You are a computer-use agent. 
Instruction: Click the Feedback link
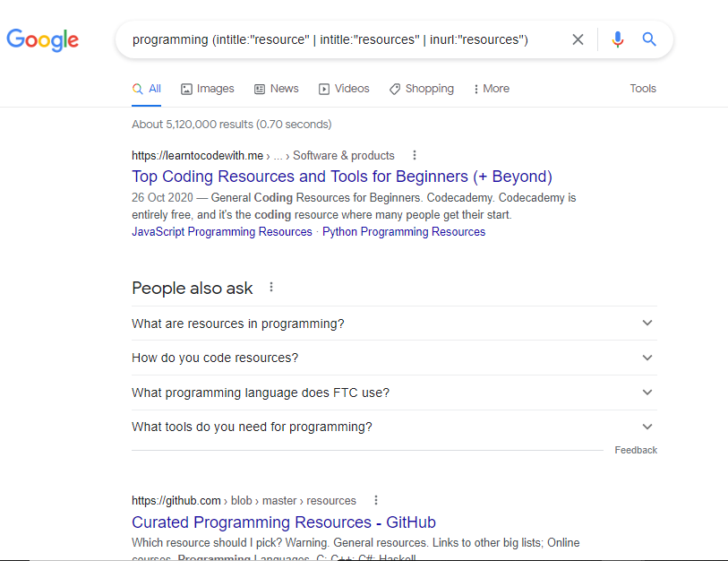click(636, 450)
